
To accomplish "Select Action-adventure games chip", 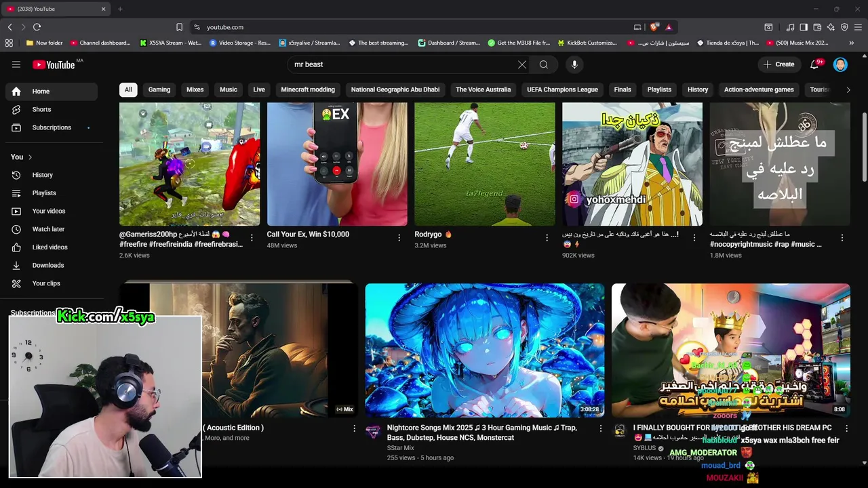I will pos(759,89).
